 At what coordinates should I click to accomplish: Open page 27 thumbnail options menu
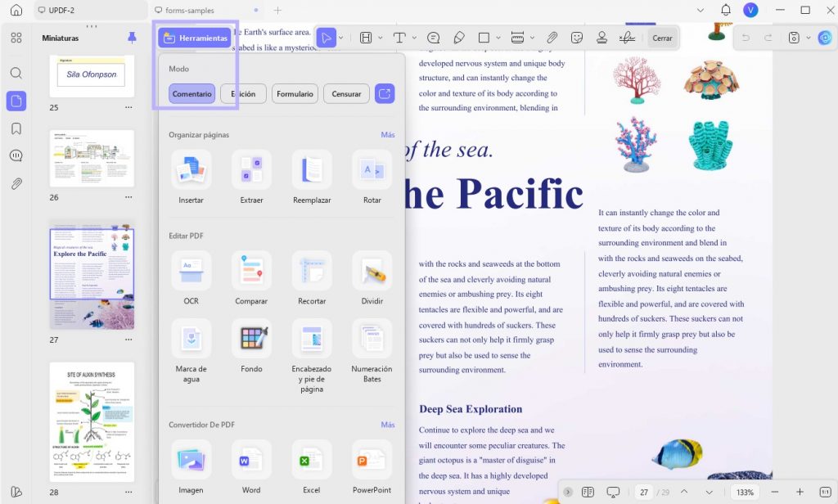coord(128,340)
